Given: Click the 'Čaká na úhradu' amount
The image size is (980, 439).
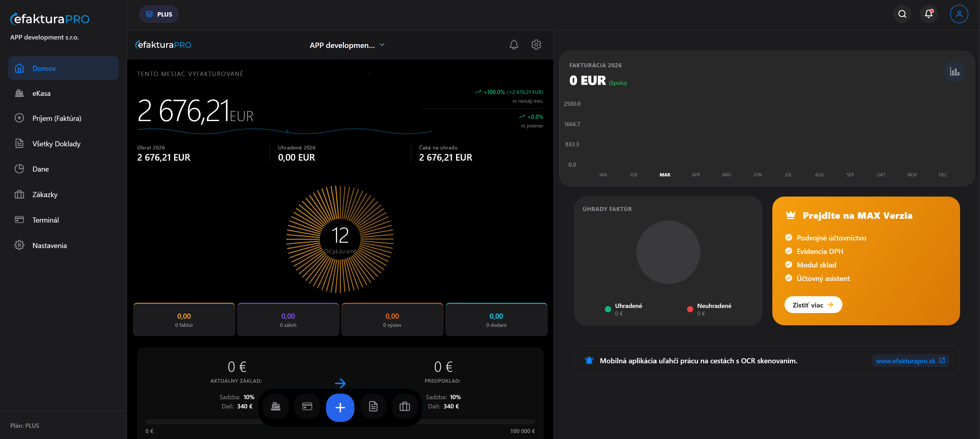Looking at the screenshot, I should 445,157.
